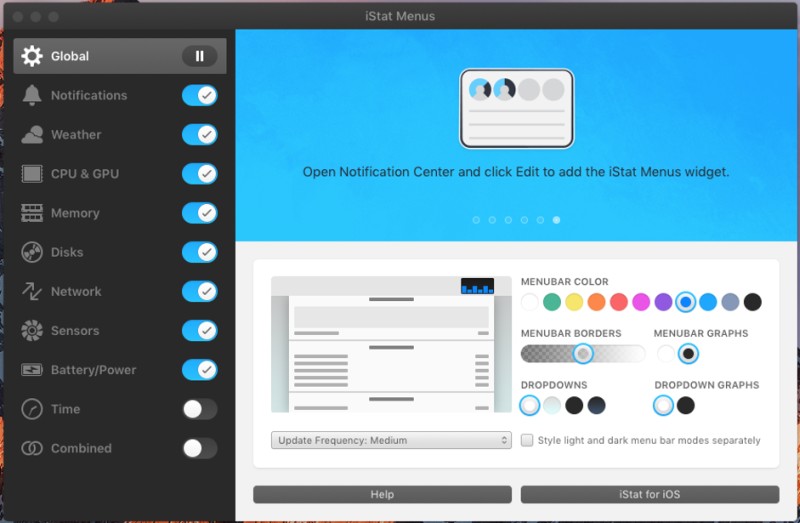Click the Network arrows icon
Viewport: 800px width, 523px height.
click(x=32, y=291)
